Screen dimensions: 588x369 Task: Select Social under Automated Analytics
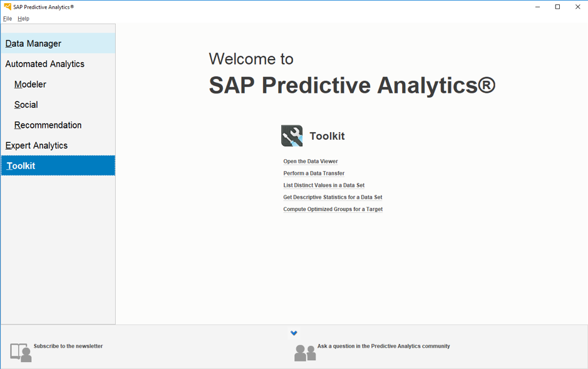pos(26,105)
